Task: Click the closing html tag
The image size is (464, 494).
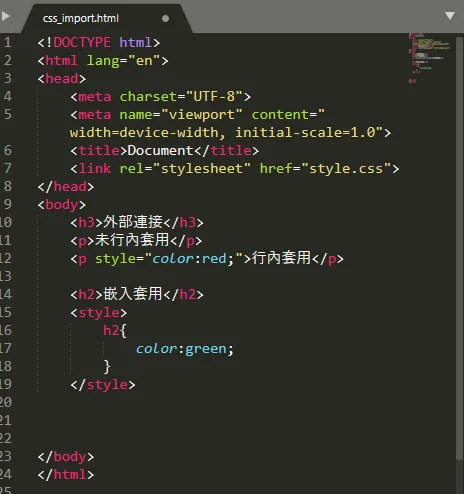Action: click(66, 475)
